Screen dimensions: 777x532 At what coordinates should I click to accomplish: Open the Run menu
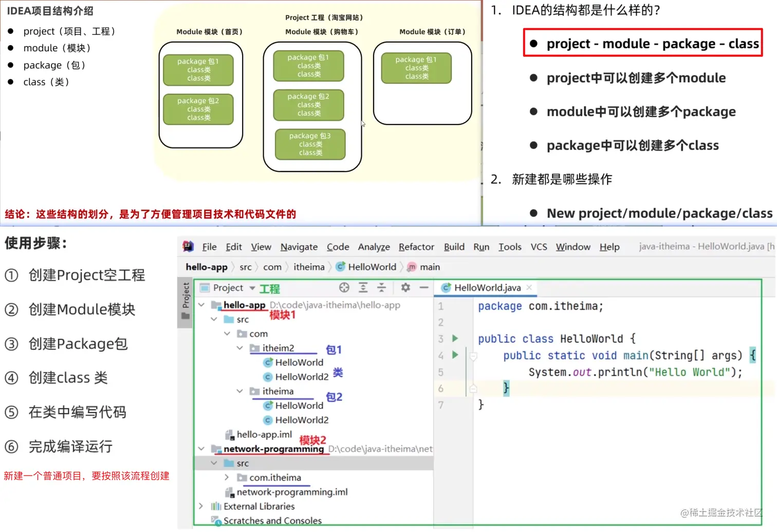coord(482,247)
